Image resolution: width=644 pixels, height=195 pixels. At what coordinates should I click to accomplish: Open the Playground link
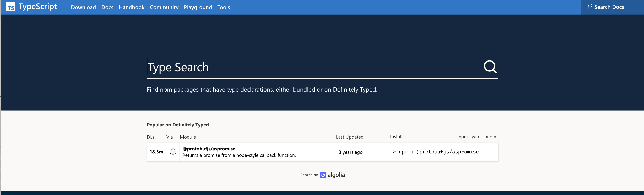[x=198, y=7]
